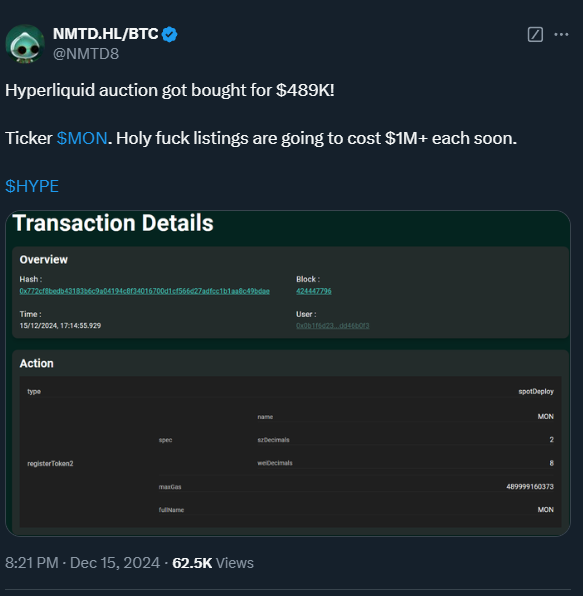Click the maxGas value 489999160373
This screenshot has height=596, width=583.
point(530,487)
